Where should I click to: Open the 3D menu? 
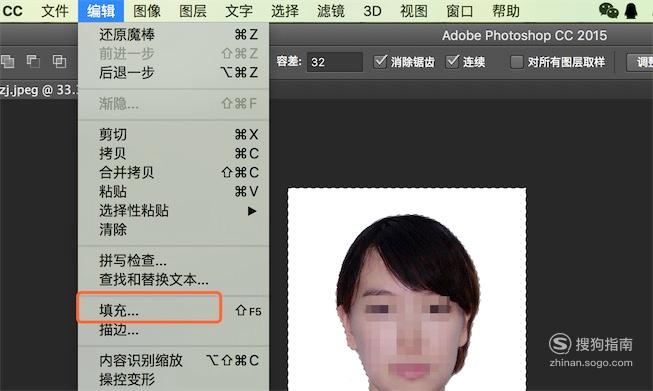[x=372, y=11]
